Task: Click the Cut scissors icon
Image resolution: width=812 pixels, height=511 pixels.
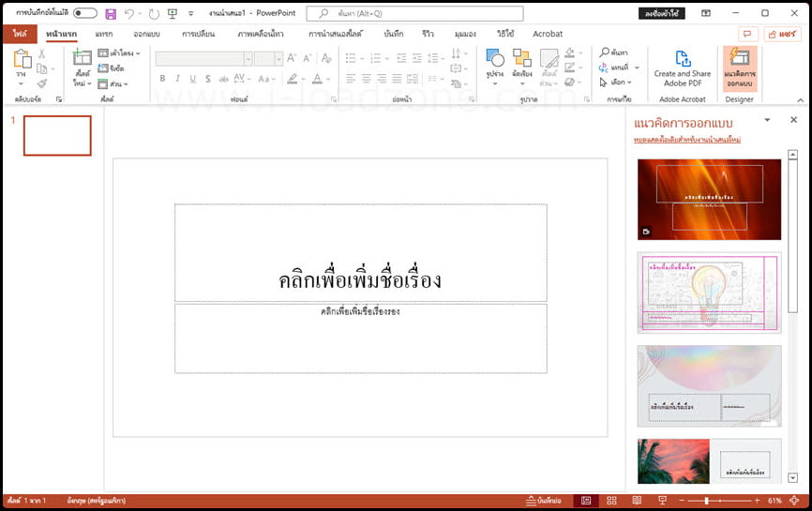Action: 42,53
